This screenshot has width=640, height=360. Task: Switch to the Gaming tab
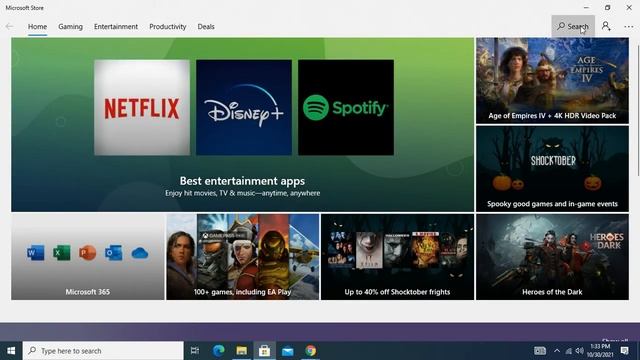coord(70,27)
